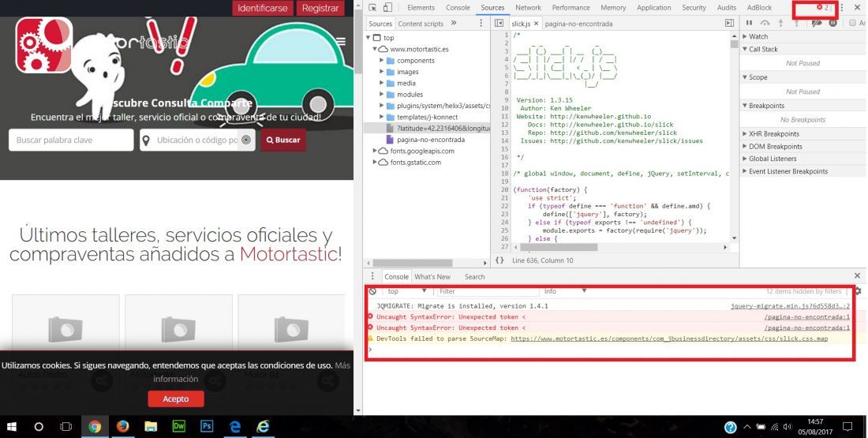Expand the components folder

point(381,60)
